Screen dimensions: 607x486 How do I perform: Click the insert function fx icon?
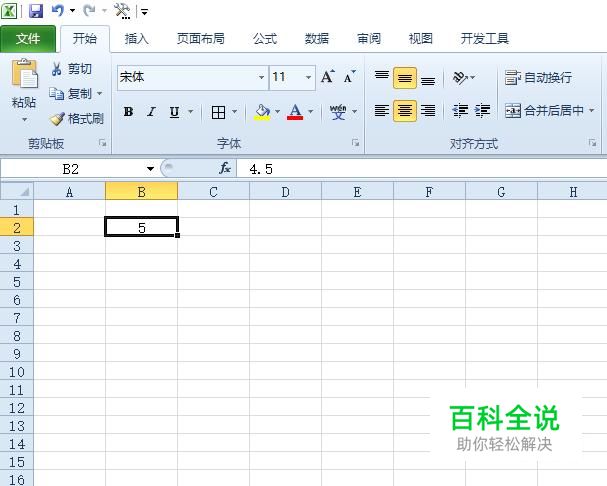(225, 168)
